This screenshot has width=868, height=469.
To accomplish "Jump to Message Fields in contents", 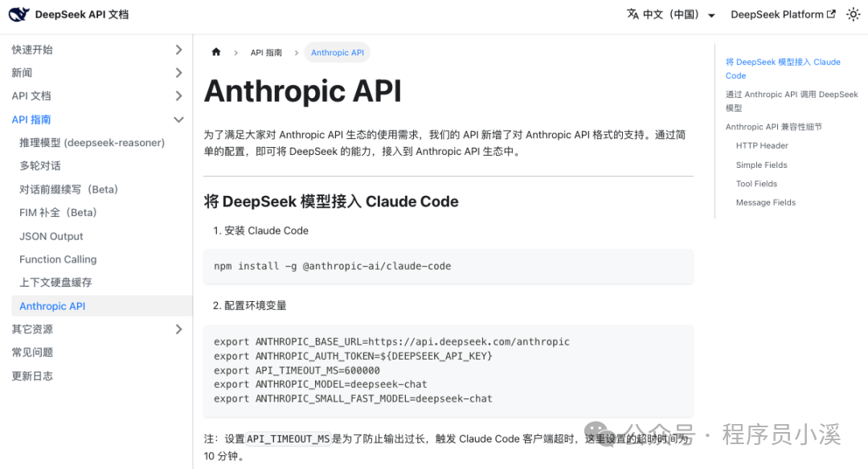I will 766,202.
